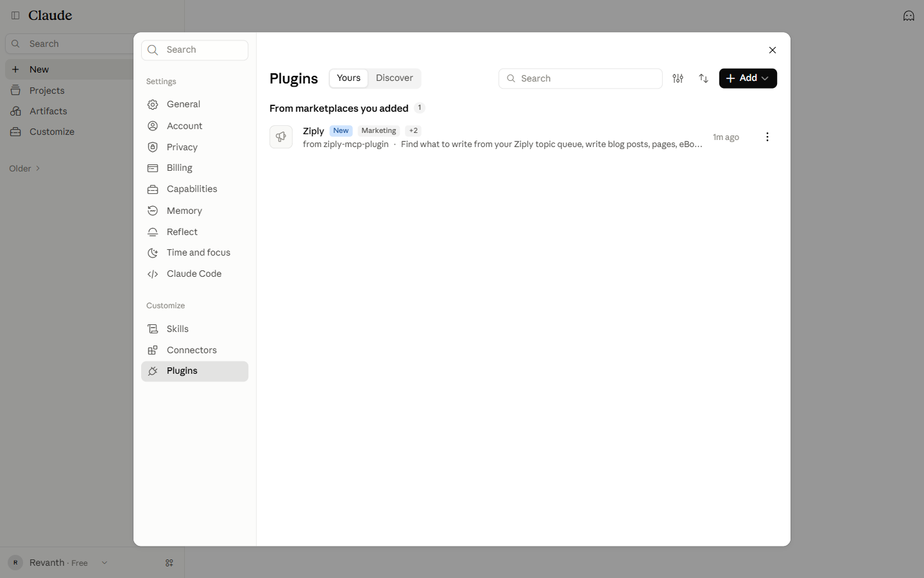The height and width of the screenshot is (578, 924).
Task: Click the Claude logo text
Action: click(50, 15)
